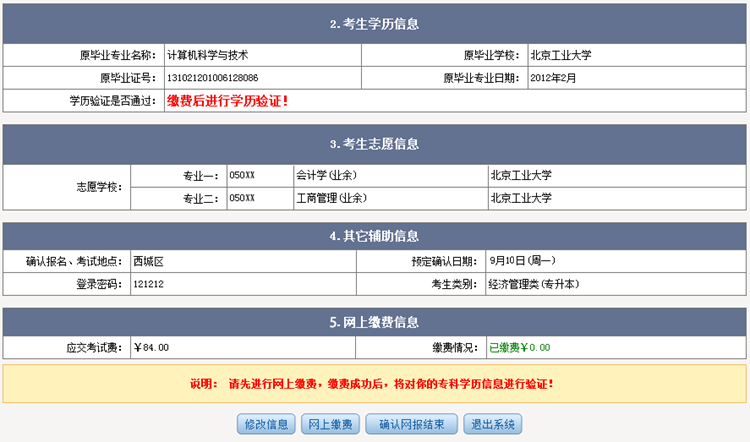Select confirmation date 9月10日(周一)
Image resolution: width=750 pixels, height=442 pixels.
click(522, 261)
